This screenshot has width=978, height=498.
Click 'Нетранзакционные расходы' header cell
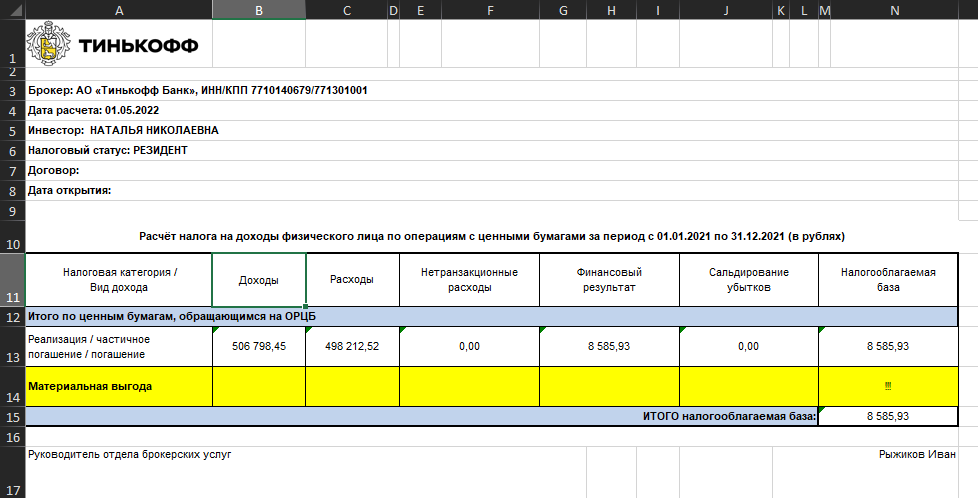tap(469, 280)
